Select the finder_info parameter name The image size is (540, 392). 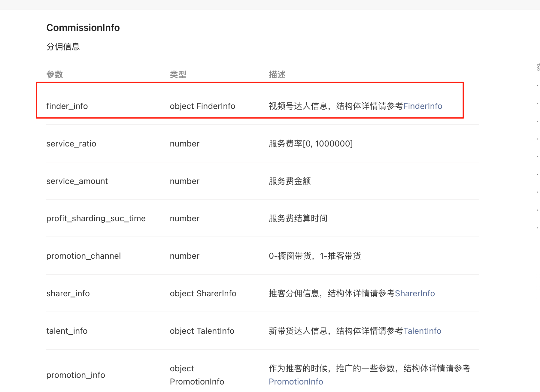pos(67,106)
